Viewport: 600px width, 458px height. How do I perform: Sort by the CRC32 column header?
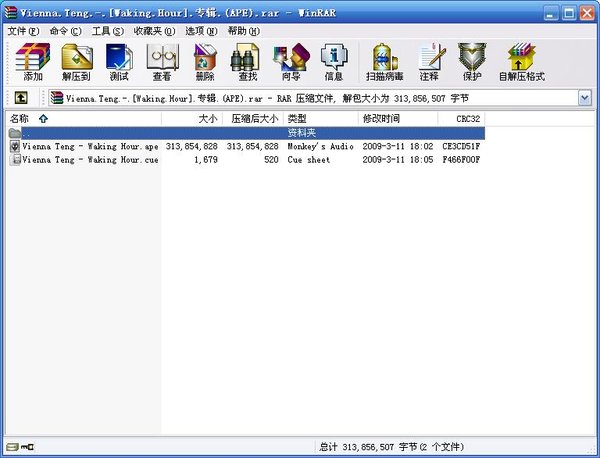(x=461, y=119)
